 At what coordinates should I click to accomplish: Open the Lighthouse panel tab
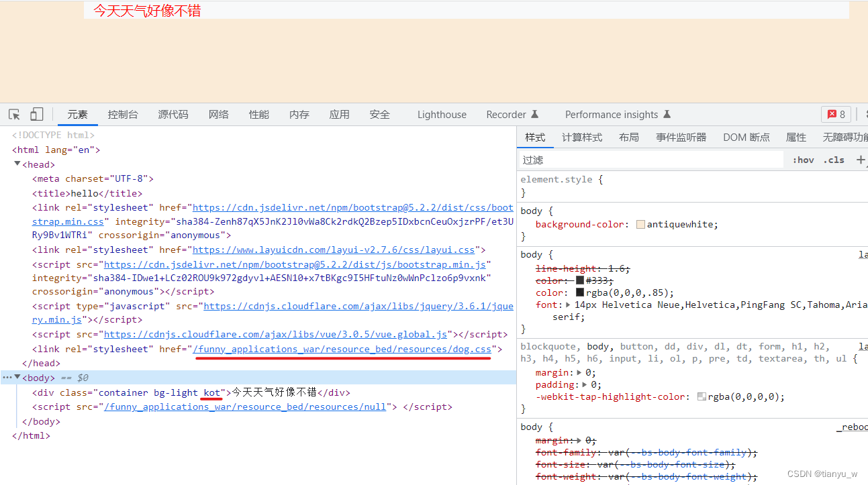(441, 114)
